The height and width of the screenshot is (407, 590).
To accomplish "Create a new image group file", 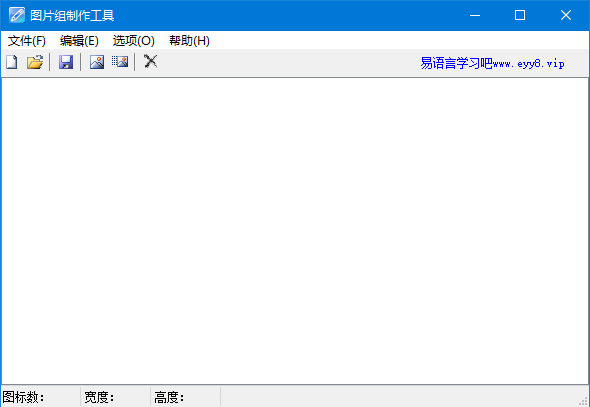I will 12,62.
